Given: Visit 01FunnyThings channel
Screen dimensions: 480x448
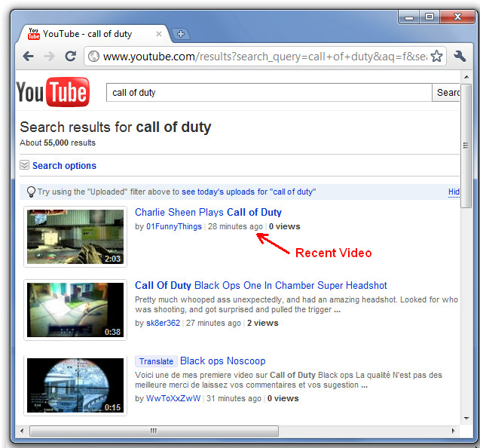Looking at the screenshot, I should [174, 226].
